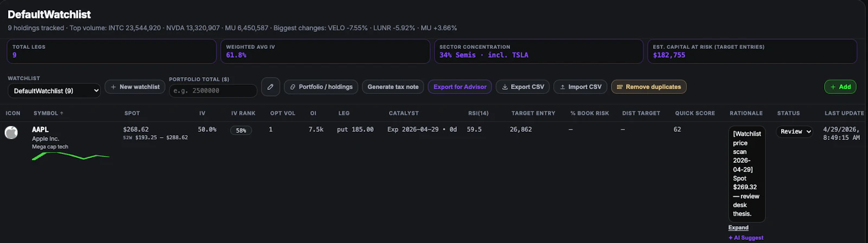Click the rationale text box for AAPL
Viewport: 868px width, 243px height.
(747, 174)
